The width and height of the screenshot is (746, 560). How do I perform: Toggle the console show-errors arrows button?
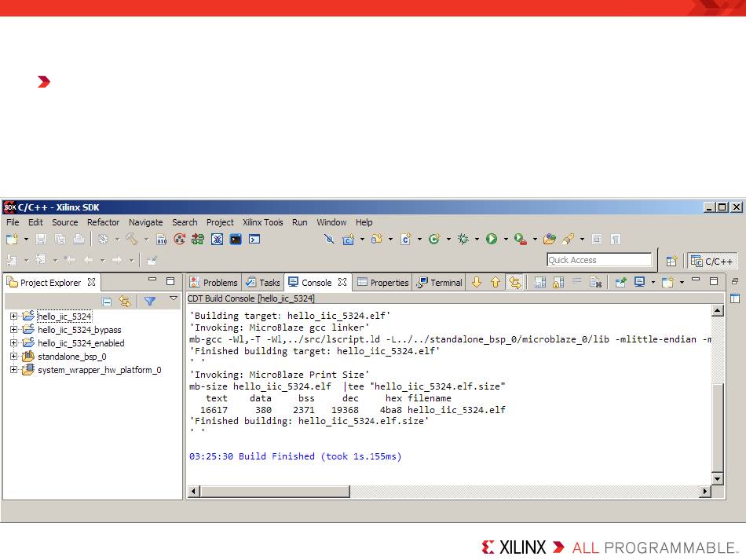click(x=515, y=283)
